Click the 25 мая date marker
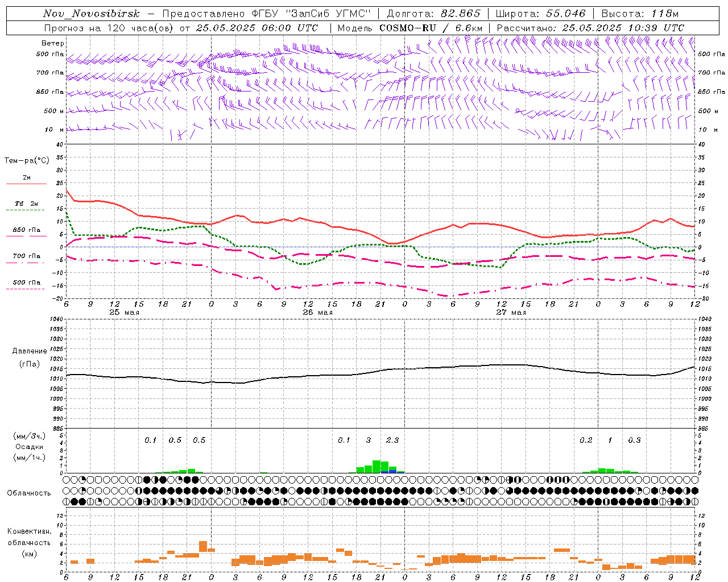Image resolution: width=728 pixels, height=582 pixels. 124,313
